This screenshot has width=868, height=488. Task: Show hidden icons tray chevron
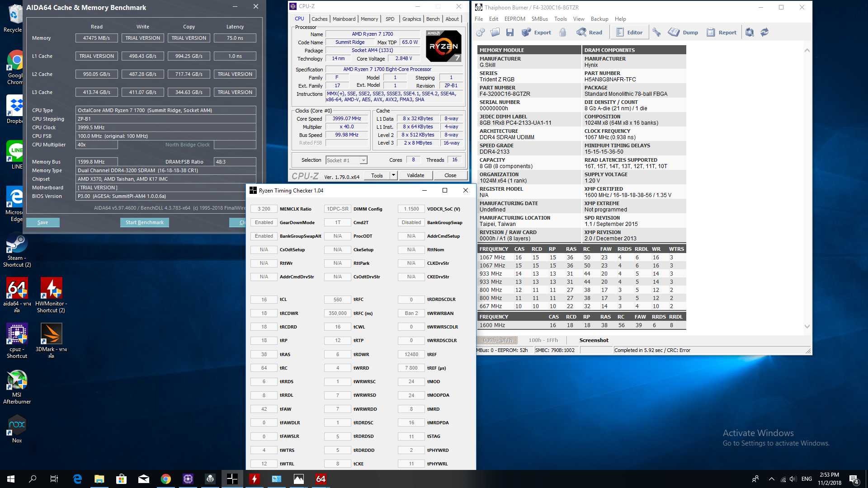(772, 479)
